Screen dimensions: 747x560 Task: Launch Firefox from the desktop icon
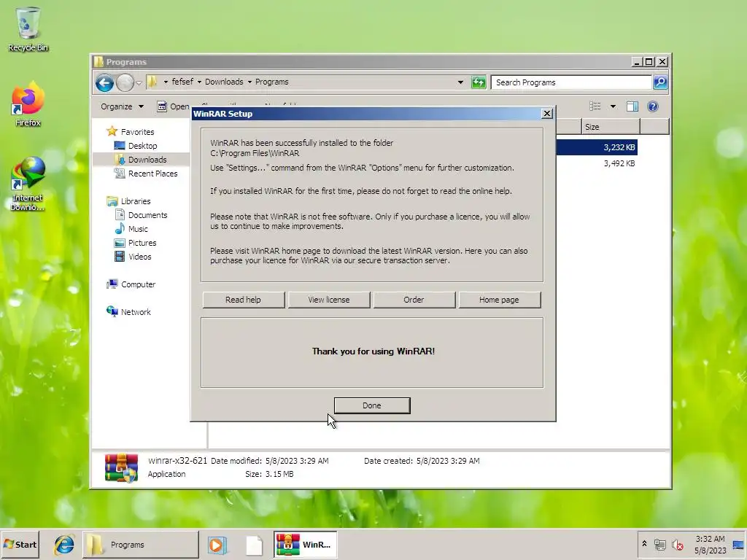[x=28, y=104]
